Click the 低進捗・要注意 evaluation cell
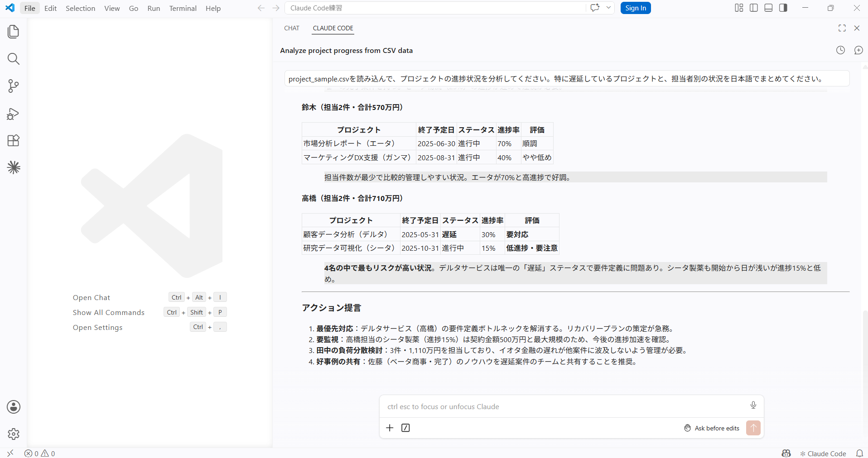Screen dimensions: 868x458 532,248
